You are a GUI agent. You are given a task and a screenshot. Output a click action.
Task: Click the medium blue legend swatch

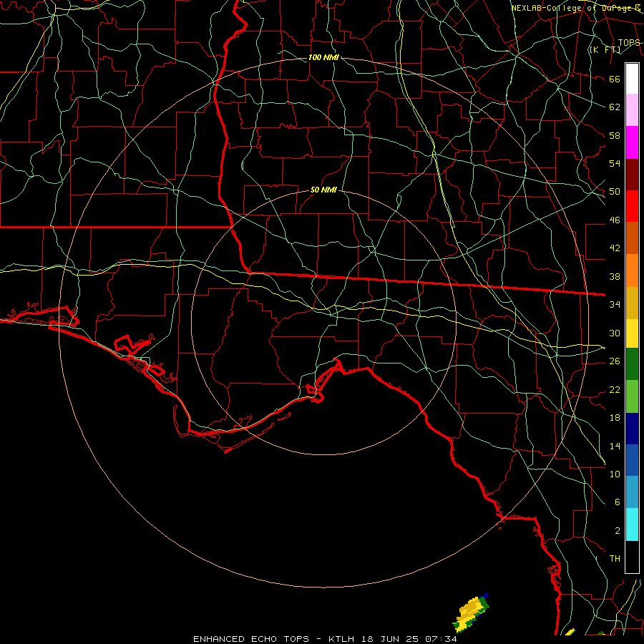[632, 460]
